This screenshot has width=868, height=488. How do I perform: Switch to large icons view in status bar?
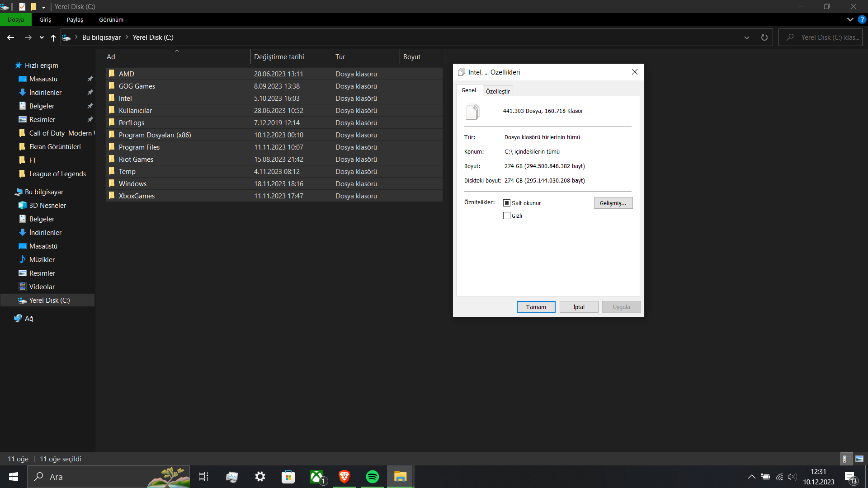[859, 459]
